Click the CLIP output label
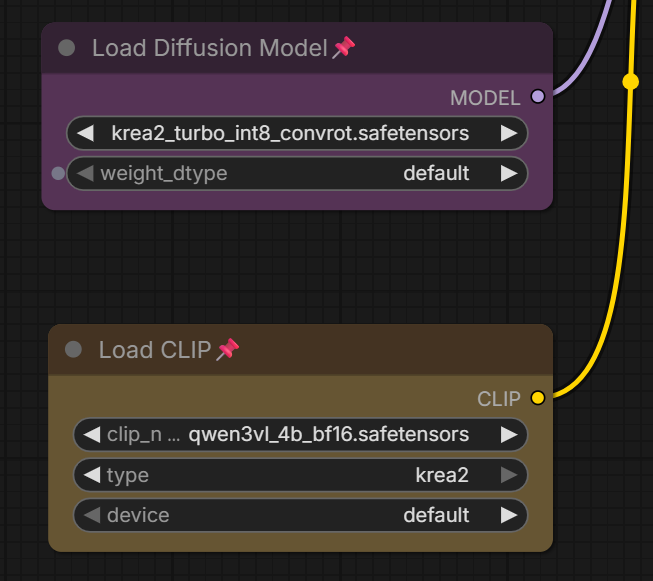Screen dimensions: 653x581 (499, 399)
